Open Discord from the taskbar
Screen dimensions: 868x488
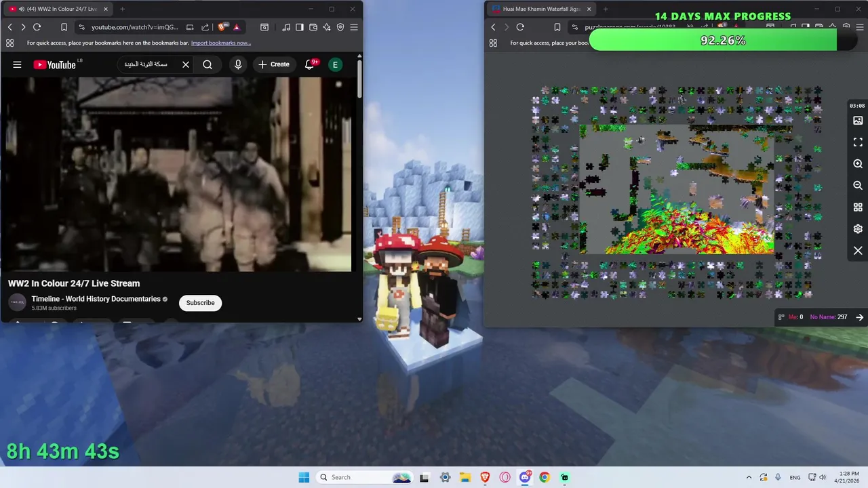coord(525,477)
